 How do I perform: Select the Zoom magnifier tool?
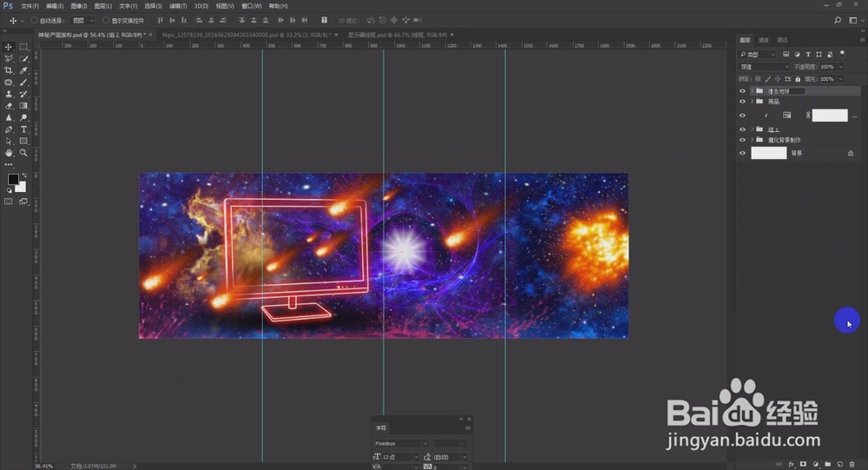coord(23,153)
